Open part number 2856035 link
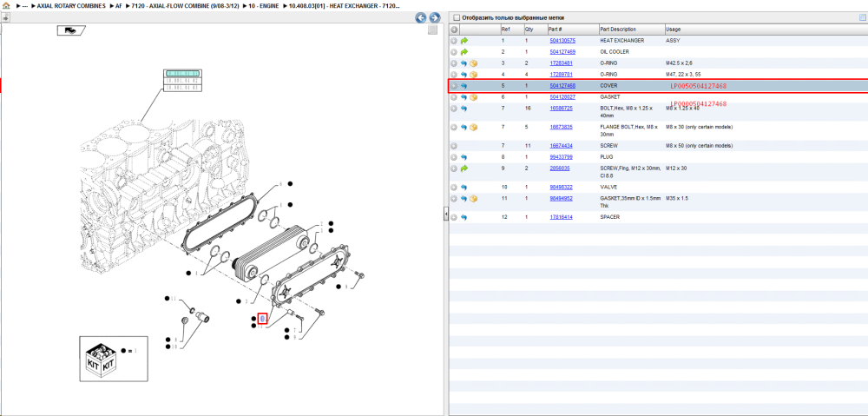The image size is (868, 416). pyautogui.click(x=560, y=168)
